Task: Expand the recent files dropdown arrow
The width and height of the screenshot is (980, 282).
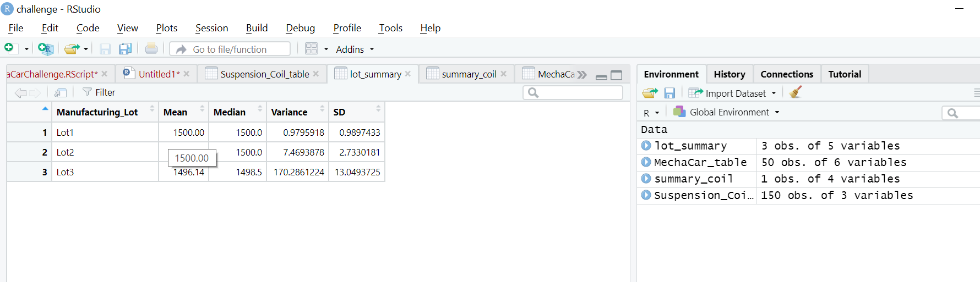Action: click(86, 49)
